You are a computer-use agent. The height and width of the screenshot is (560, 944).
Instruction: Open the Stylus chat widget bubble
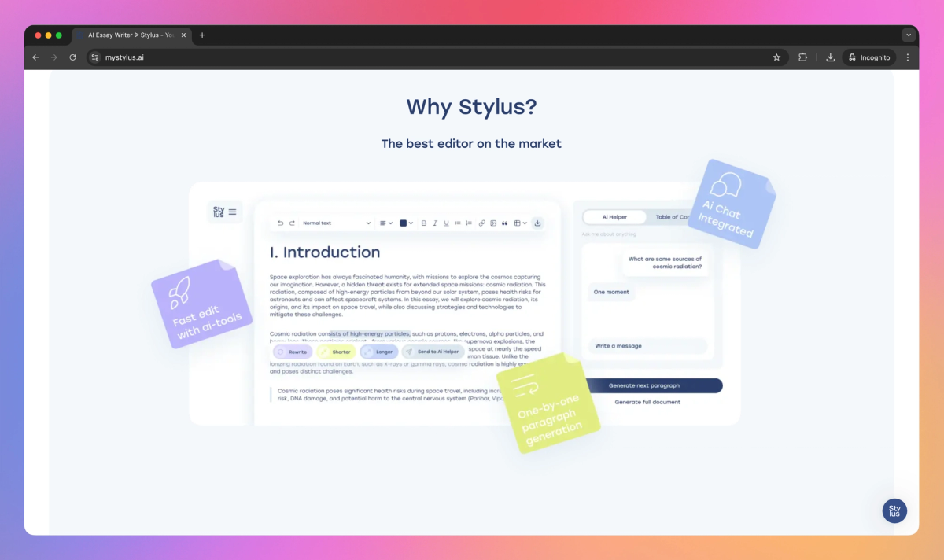pos(894,510)
